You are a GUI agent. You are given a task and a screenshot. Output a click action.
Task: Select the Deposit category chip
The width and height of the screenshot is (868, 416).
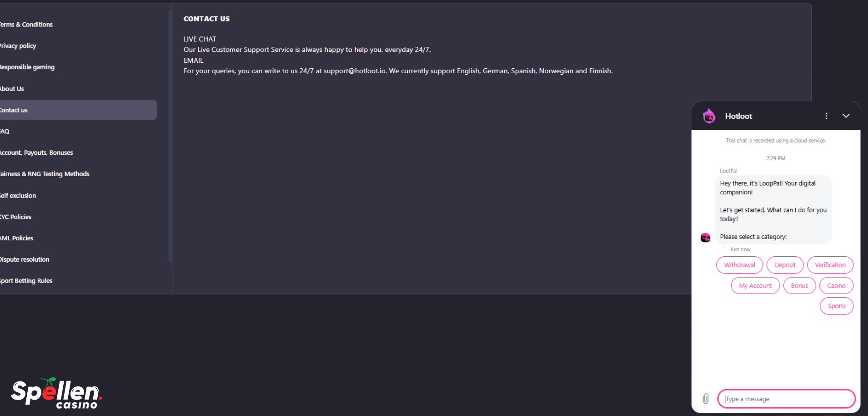pyautogui.click(x=785, y=265)
